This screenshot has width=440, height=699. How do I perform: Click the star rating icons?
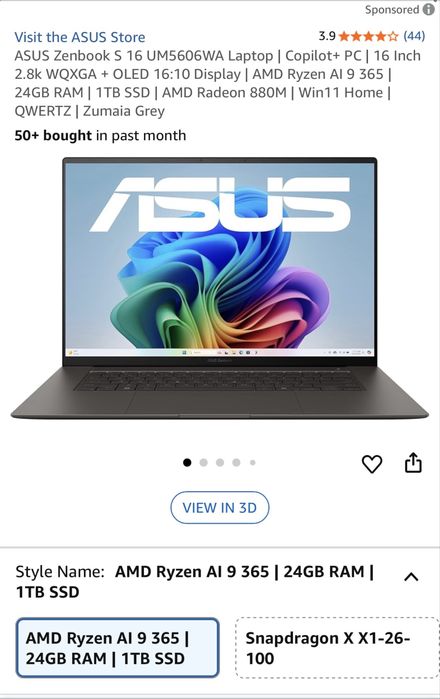(368, 36)
